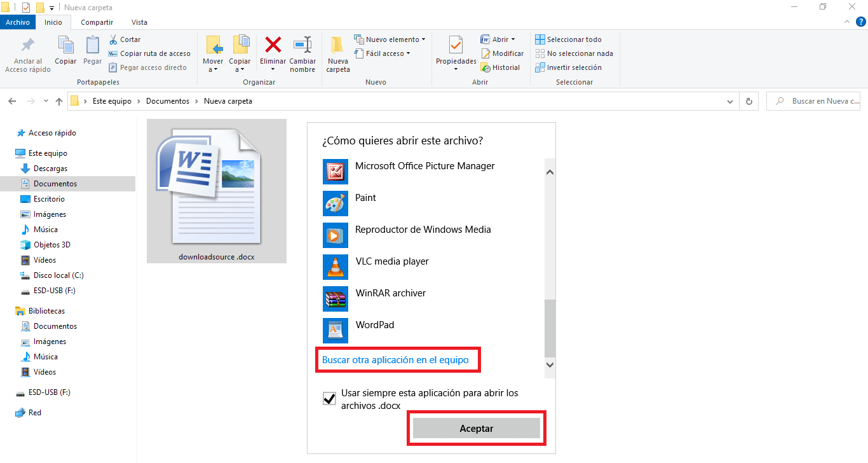Click No seleccionar nada
Screen dimensions: 868x463
574,53
